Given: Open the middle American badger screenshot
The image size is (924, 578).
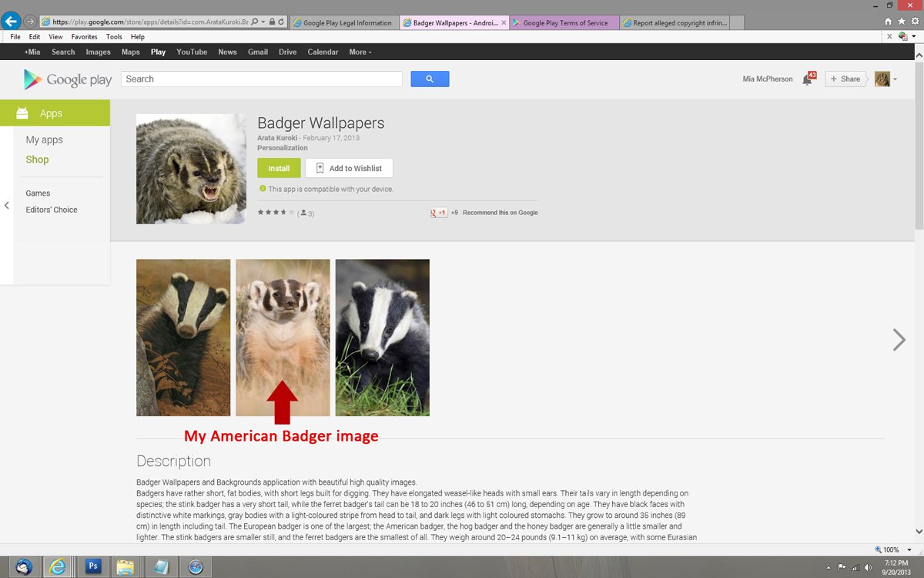Looking at the screenshot, I should (x=283, y=337).
